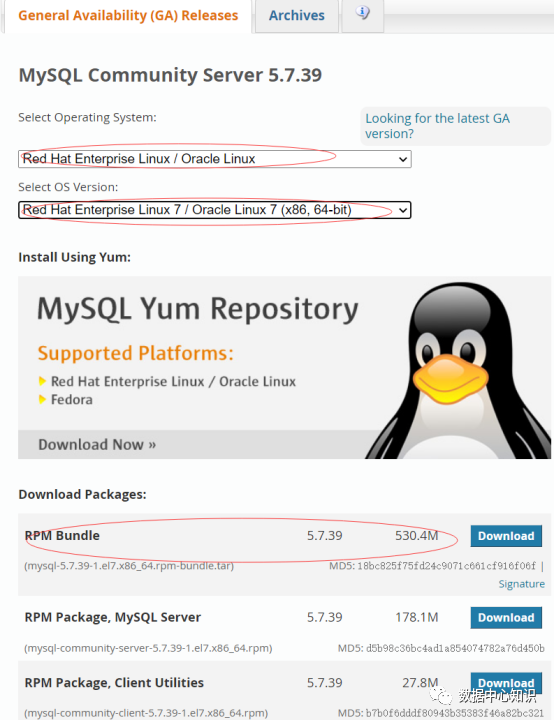Image resolution: width=554 pixels, height=721 pixels.
Task: Click the 'Supported Platforms:' banner heading
Action: click(x=136, y=354)
